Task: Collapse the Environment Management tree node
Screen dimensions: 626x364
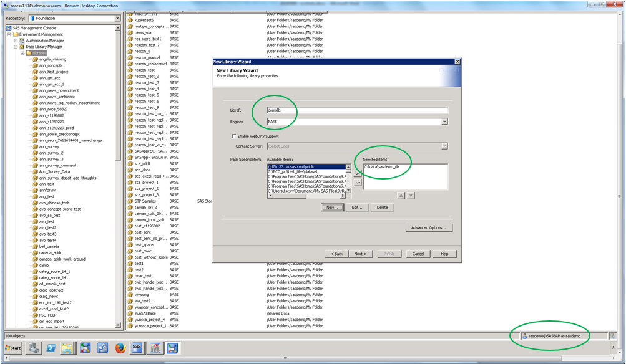Action: [x=9, y=34]
